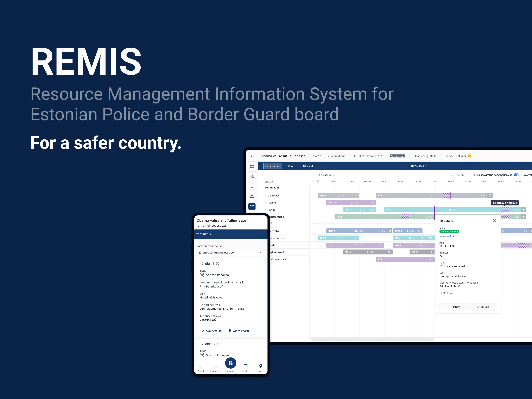Open the modules grid icon in sidebar
The width and height of the screenshot is (532, 399).
click(252, 166)
